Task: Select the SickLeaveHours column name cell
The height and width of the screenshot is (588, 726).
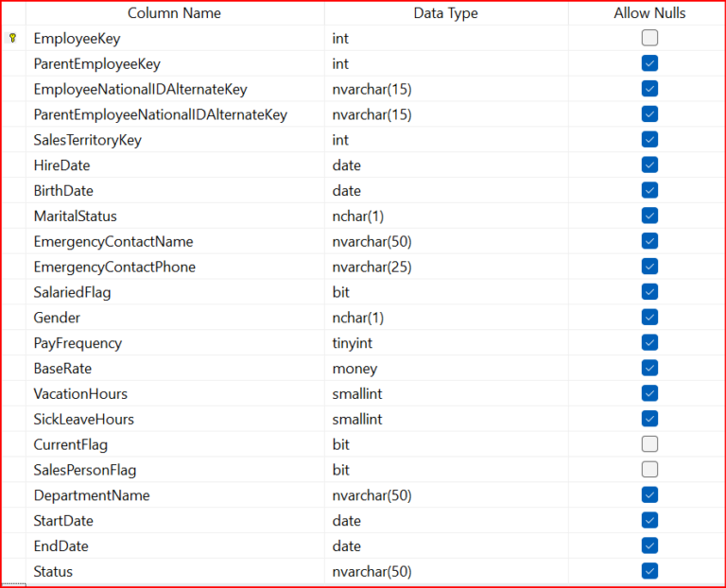Action: [175, 419]
